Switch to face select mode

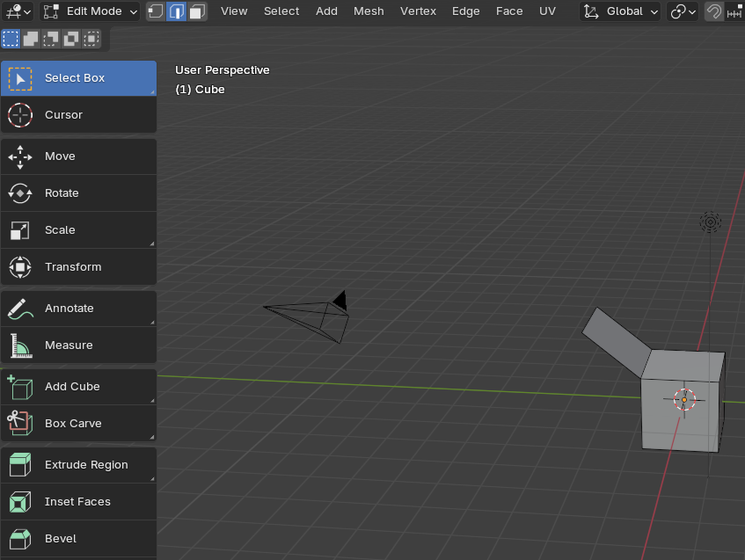point(197,11)
